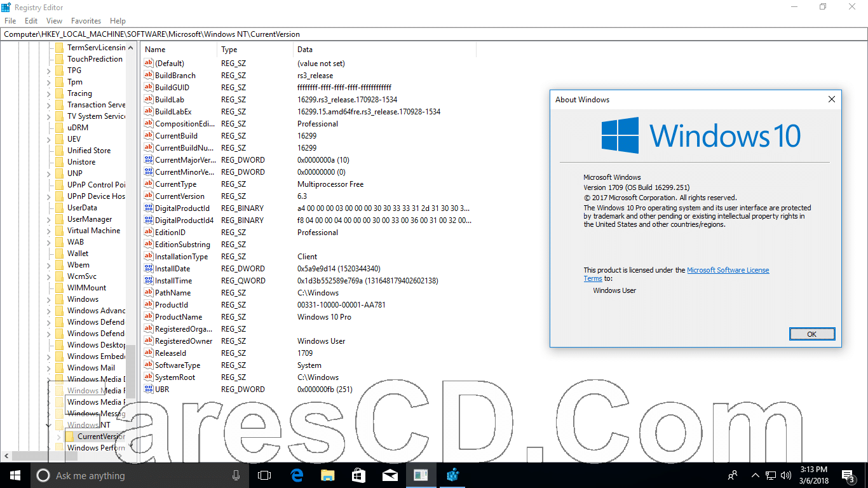Close the About Windows dialog
Viewport: 868px width, 488px height.
click(831, 99)
